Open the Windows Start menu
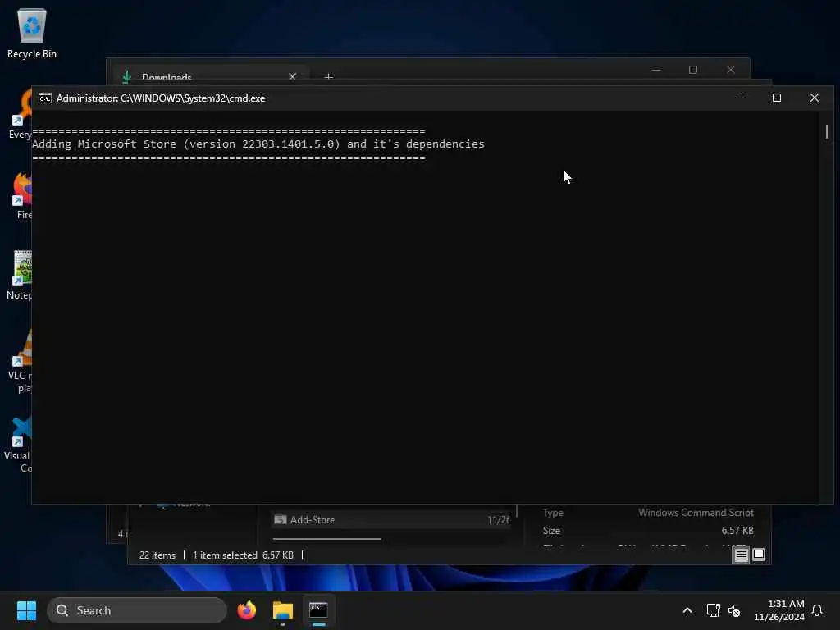Screen dimensions: 840x630 (x=26, y=610)
